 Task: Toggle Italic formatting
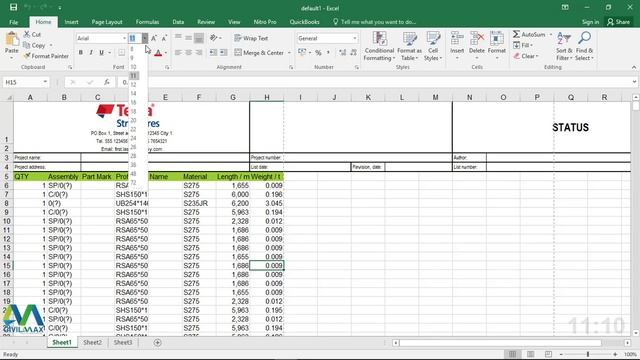pos(91,53)
